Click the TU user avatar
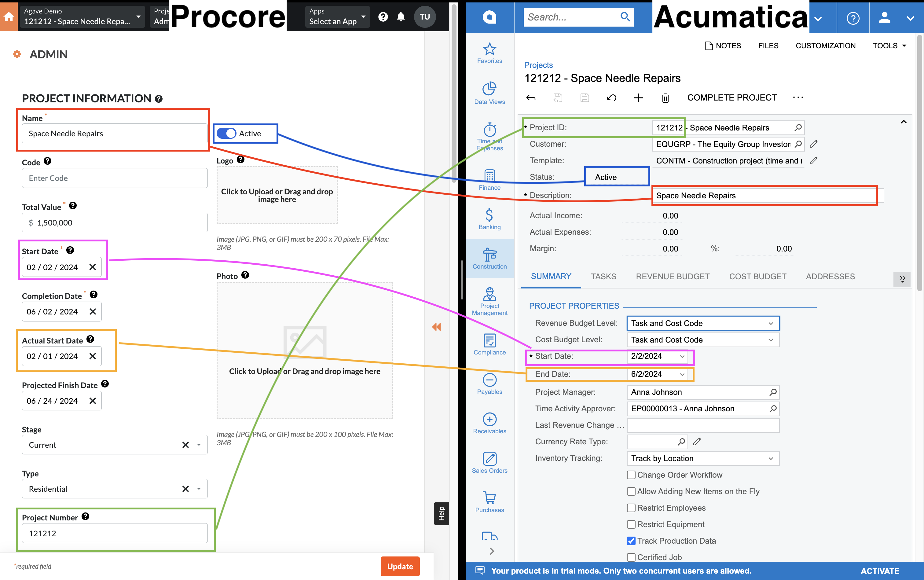Image resolution: width=924 pixels, height=580 pixels. (425, 17)
